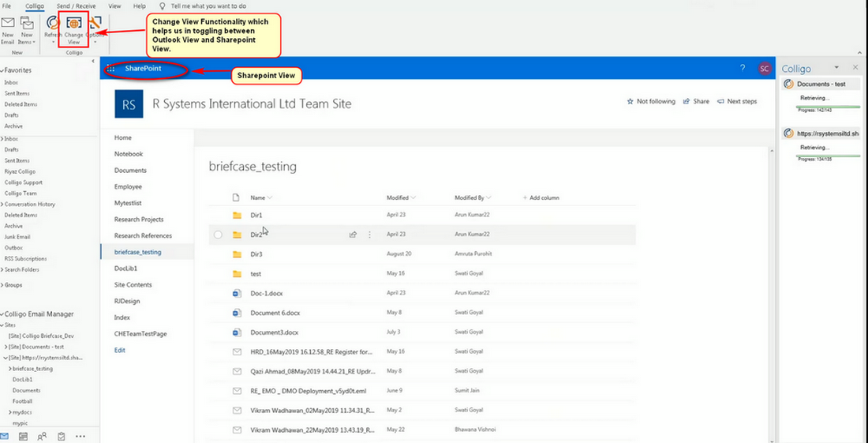Open more navigation options ellipsis
The height and width of the screenshot is (443, 868).
(80, 436)
